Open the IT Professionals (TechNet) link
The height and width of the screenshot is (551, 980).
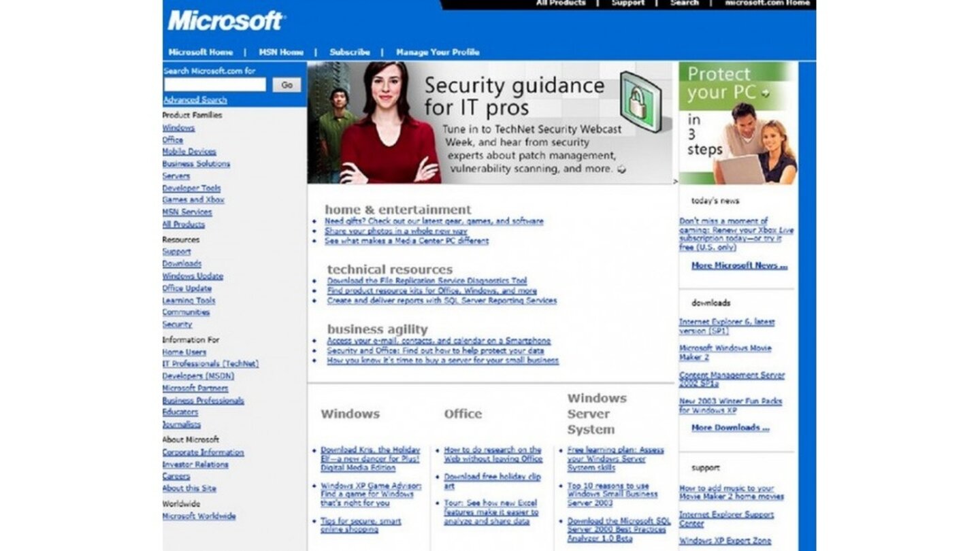(x=210, y=364)
